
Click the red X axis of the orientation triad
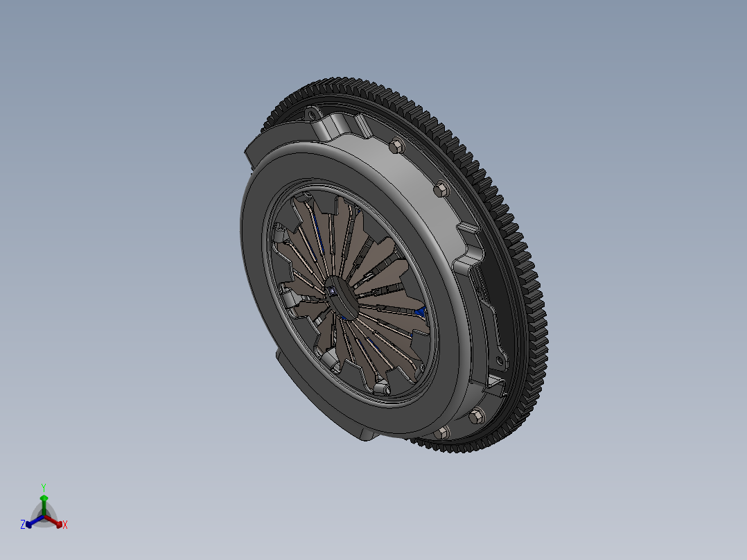pyautogui.click(x=54, y=521)
